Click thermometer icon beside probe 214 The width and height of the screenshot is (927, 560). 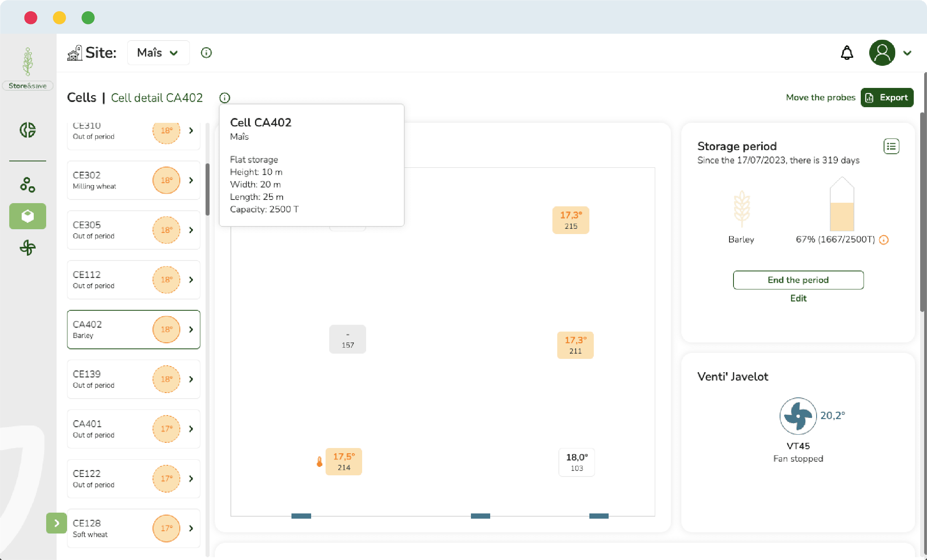point(319,462)
